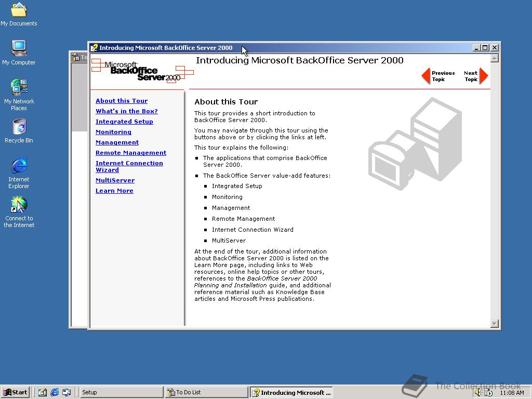532x399 pixels.
Task: Click the Remote Management bullet text
Action: click(x=243, y=219)
